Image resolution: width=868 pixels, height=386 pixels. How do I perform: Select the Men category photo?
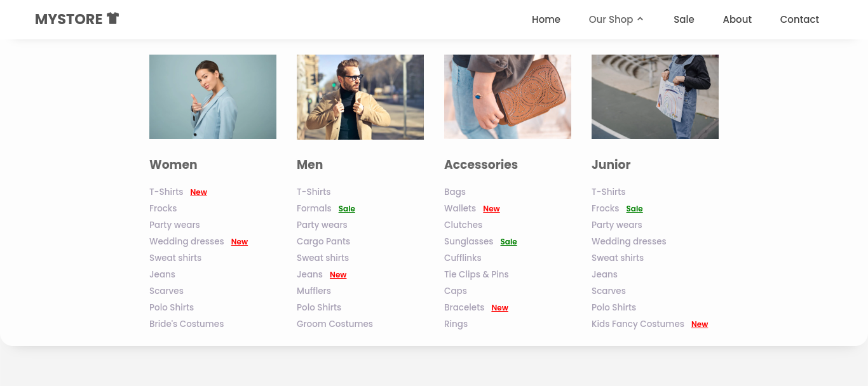[x=360, y=96]
